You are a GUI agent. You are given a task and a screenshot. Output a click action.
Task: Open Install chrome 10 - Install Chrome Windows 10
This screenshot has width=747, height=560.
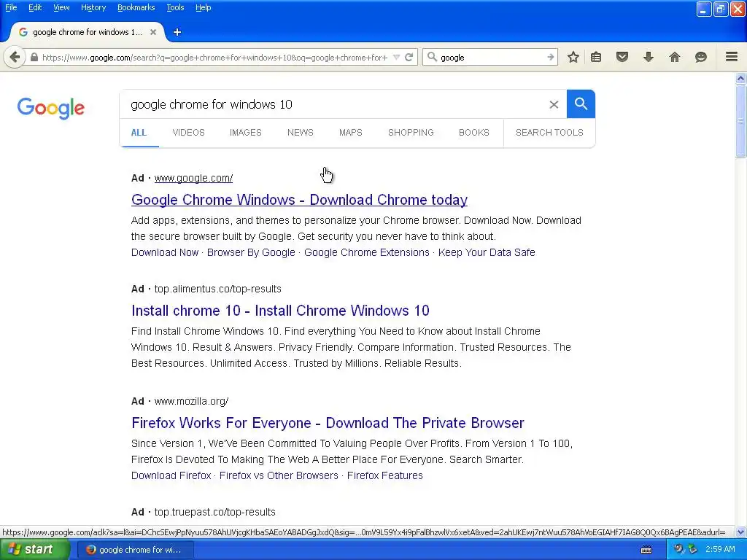tap(280, 311)
